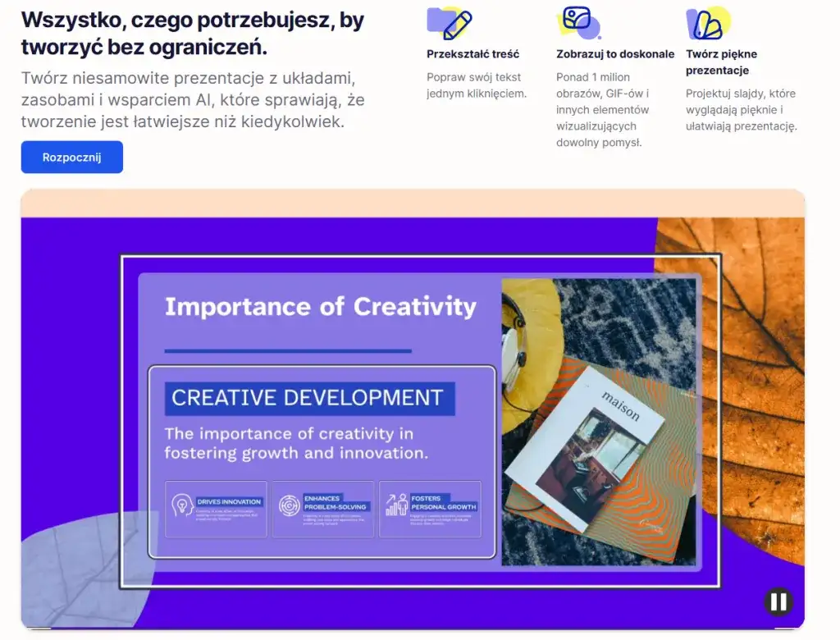The image size is (840, 640).
Task: Click the target icon for Enhances Problem-Solving
Action: pyautogui.click(x=289, y=505)
